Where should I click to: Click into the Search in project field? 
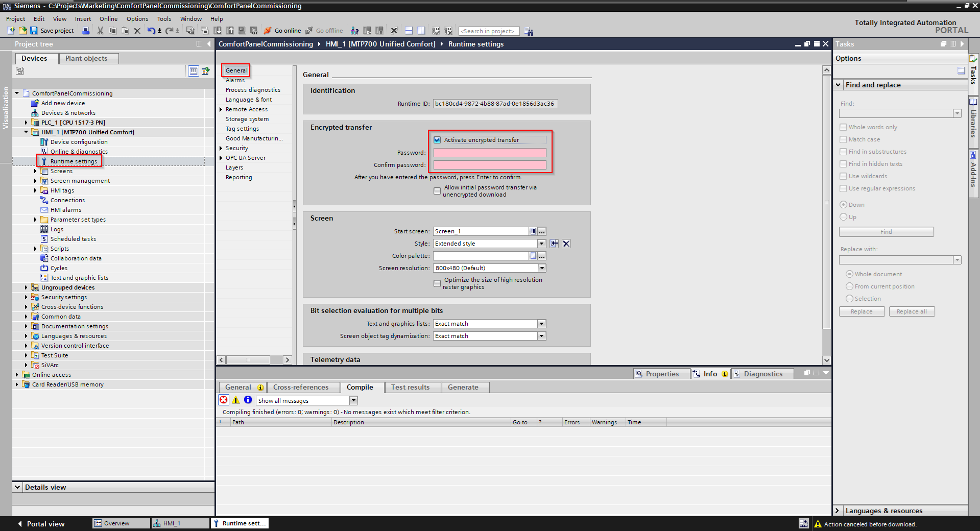(x=489, y=31)
